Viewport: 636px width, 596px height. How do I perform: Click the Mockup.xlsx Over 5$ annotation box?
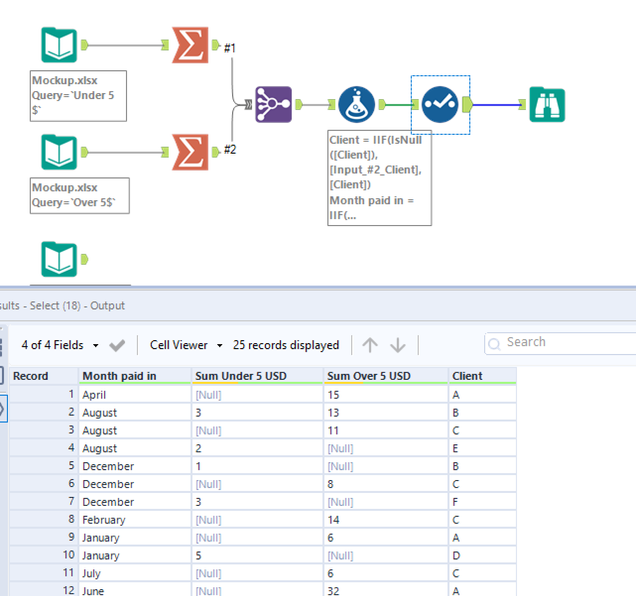[x=80, y=195]
